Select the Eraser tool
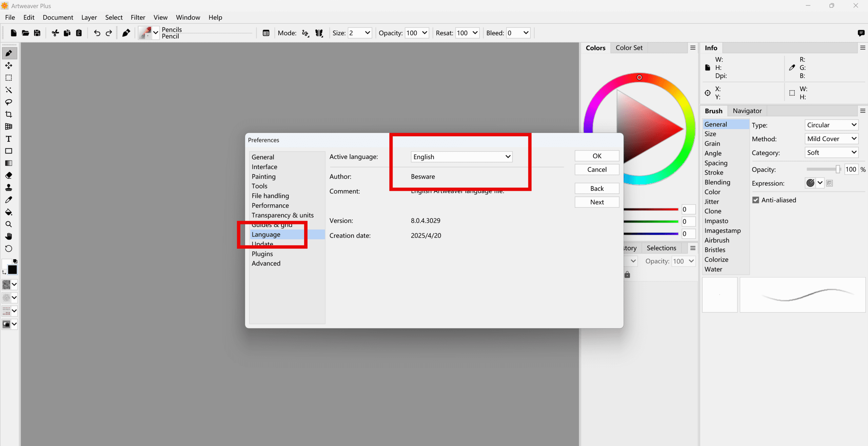The height and width of the screenshot is (446, 868). pos(9,175)
